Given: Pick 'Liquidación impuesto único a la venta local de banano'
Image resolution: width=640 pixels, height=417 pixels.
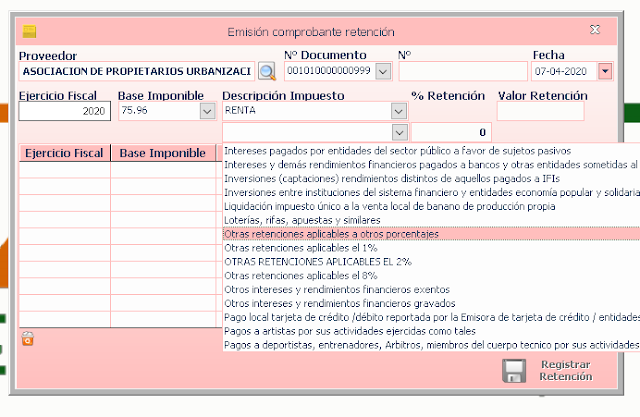Looking at the screenshot, I should click(x=431, y=206).
